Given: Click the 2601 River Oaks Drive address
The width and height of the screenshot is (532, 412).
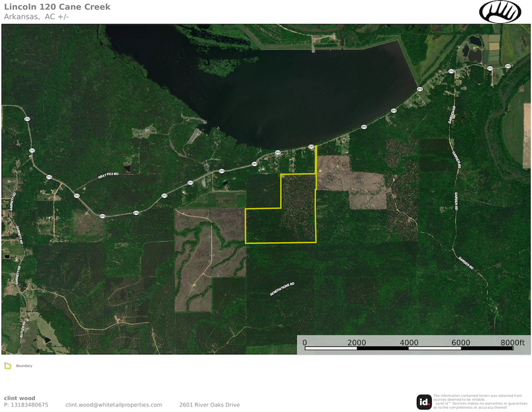Looking at the screenshot, I should point(209,405).
